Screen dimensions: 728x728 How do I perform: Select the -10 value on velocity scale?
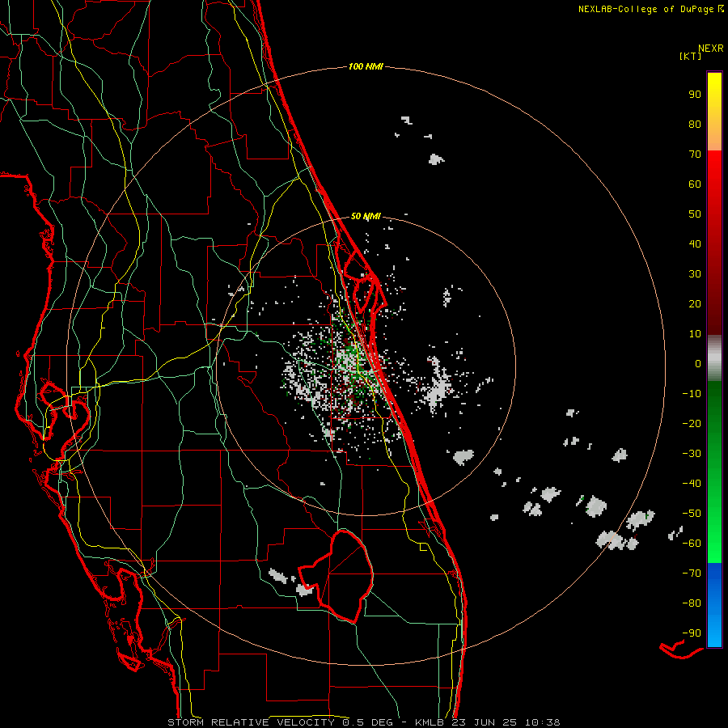coord(692,394)
